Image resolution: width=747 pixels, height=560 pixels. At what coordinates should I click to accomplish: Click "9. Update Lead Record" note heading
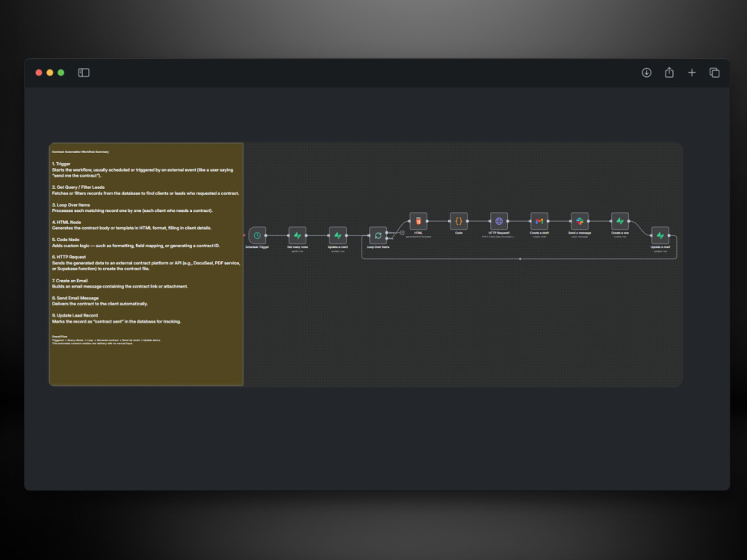click(75, 315)
